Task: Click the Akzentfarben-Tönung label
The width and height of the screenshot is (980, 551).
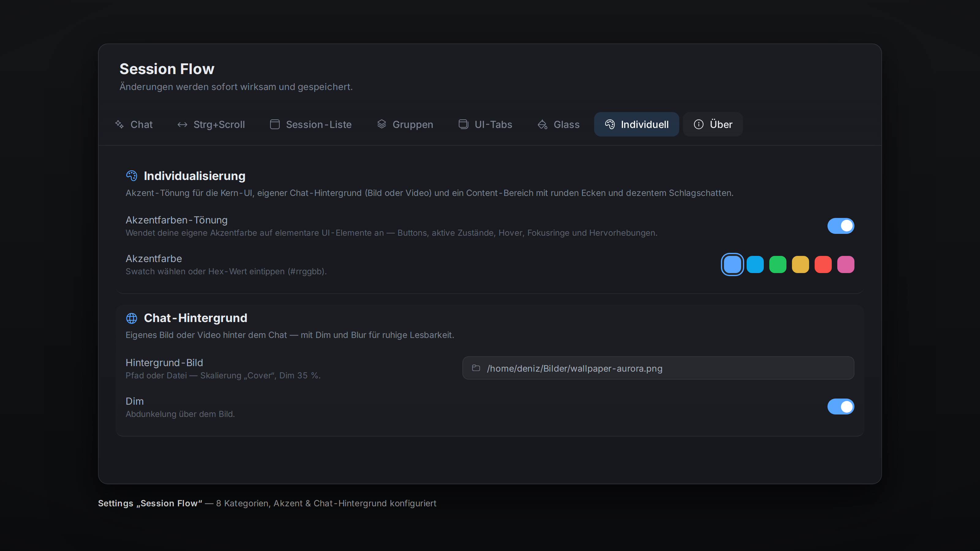Action: (x=176, y=220)
